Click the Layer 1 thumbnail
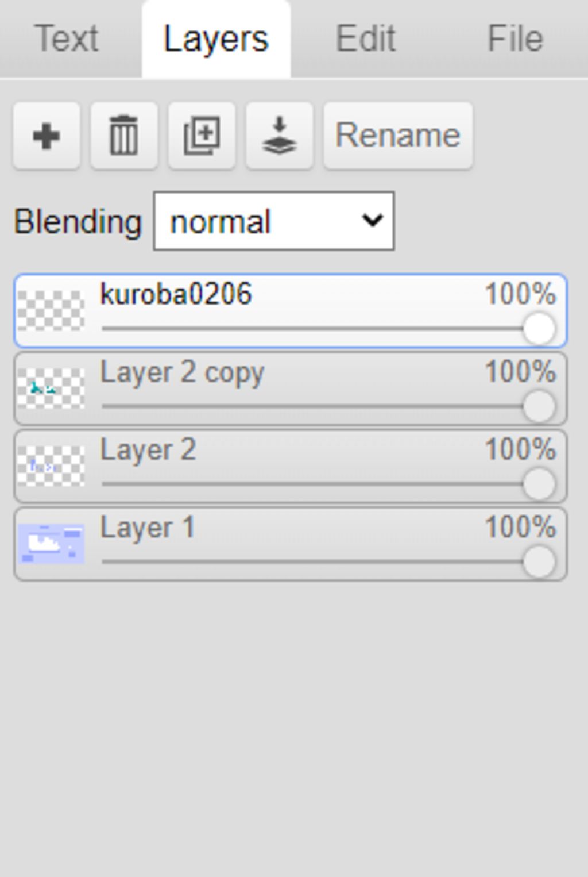This screenshot has height=877, width=588. (51, 544)
